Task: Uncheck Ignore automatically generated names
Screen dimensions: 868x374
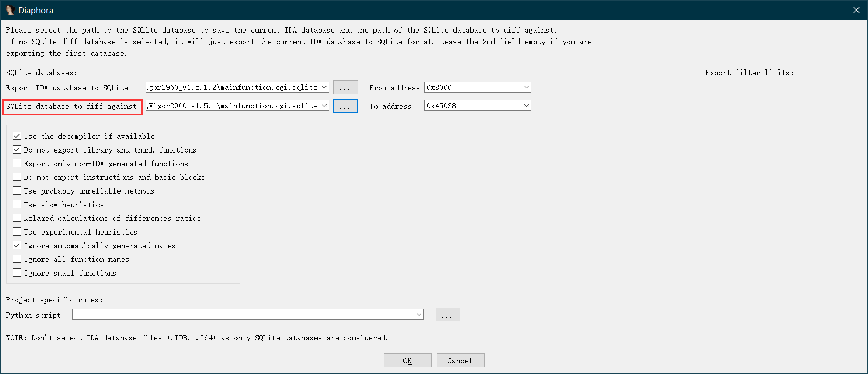Action: (x=17, y=245)
